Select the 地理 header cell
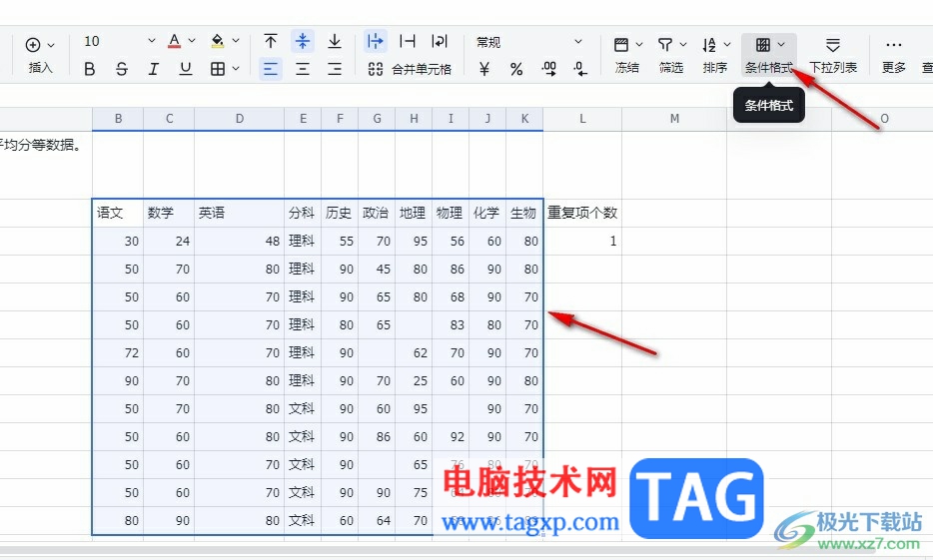The height and width of the screenshot is (560, 933). point(414,213)
